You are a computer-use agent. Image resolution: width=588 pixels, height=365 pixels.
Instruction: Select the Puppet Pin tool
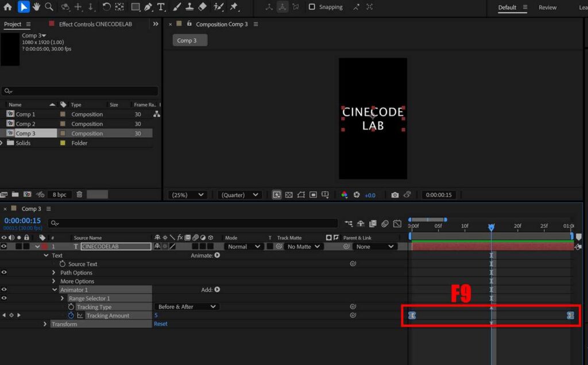(x=234, y=7)
